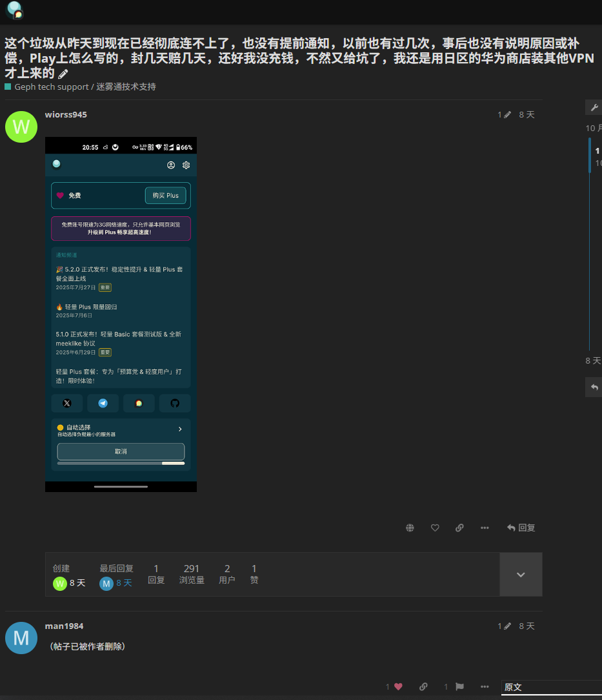Image resolution: width=602 pixels, height=700 pixels.
Task: Like the first post with the heart
Action: pyautogui.click(x=435, y=528)
